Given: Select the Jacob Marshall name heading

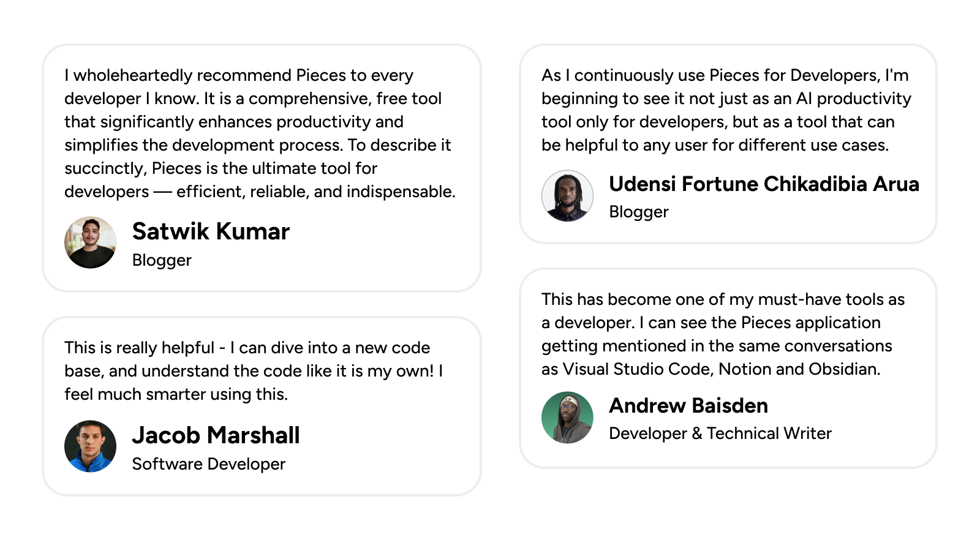Looking at the screenshot, I should pyautogui.click(x=216, y=435).
